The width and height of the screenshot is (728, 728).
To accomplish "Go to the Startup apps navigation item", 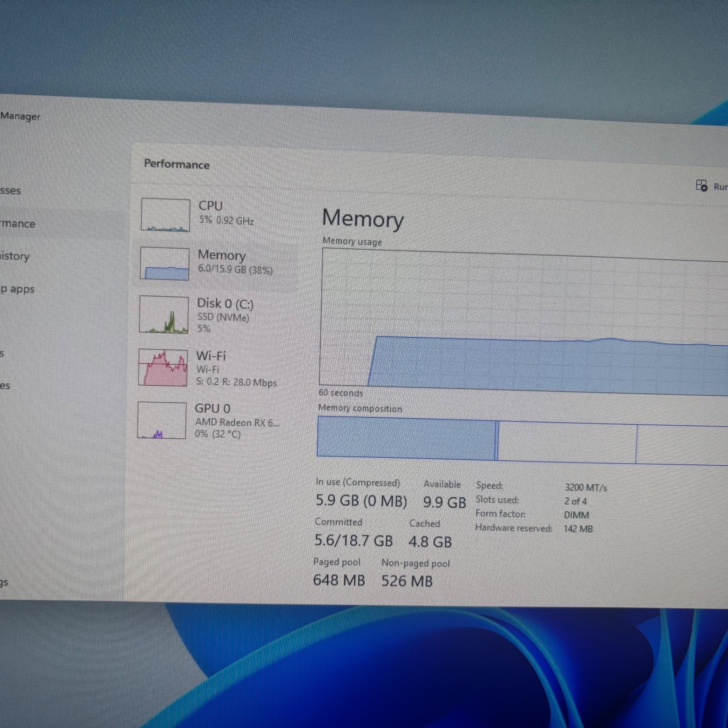I will click(17, 289).
